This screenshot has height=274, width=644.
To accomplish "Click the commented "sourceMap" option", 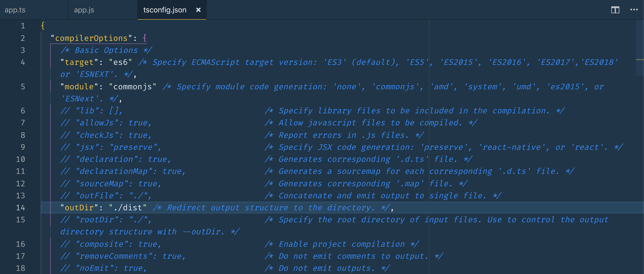I will point(111,184).
